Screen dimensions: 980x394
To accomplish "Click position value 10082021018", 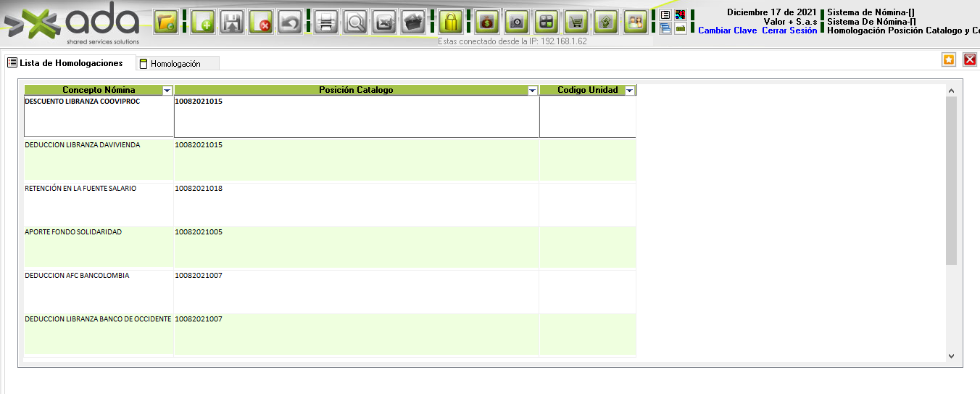I will tap(199, 189).
